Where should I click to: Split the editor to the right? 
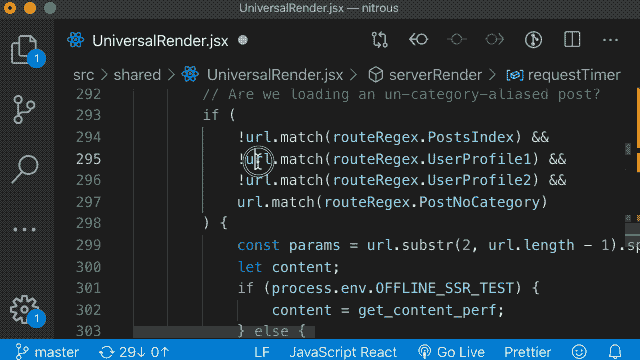pos(572,40)
